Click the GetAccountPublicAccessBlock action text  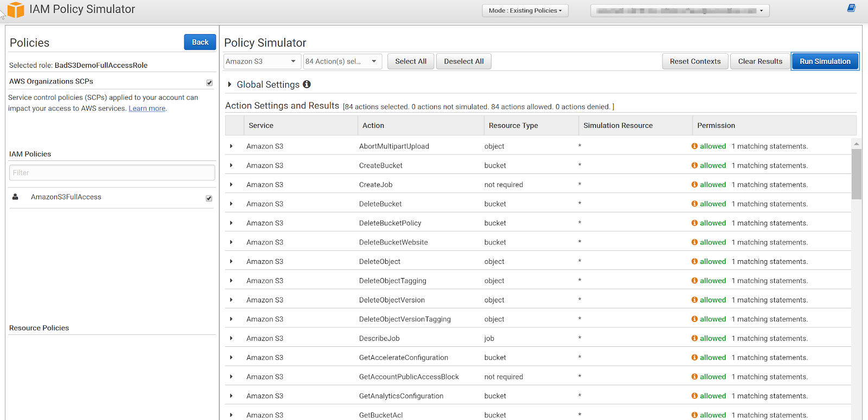tap(409, 377)
